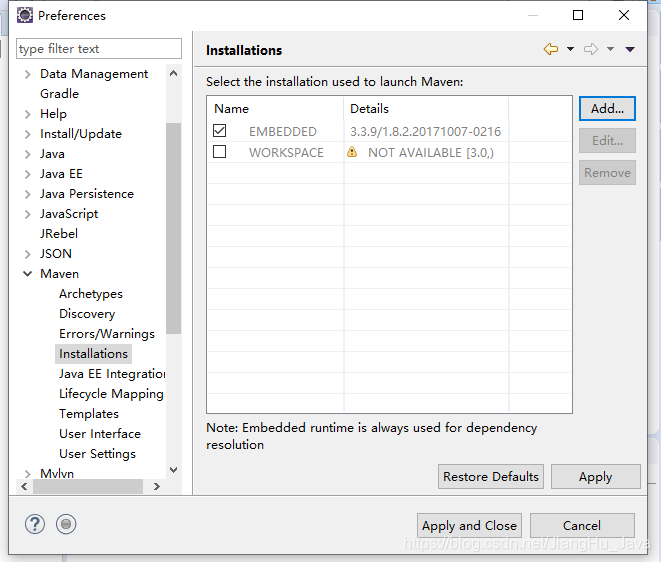The image size is (661, 562).
Task: Click the Edit... button
Action: [x=607, y=140]
